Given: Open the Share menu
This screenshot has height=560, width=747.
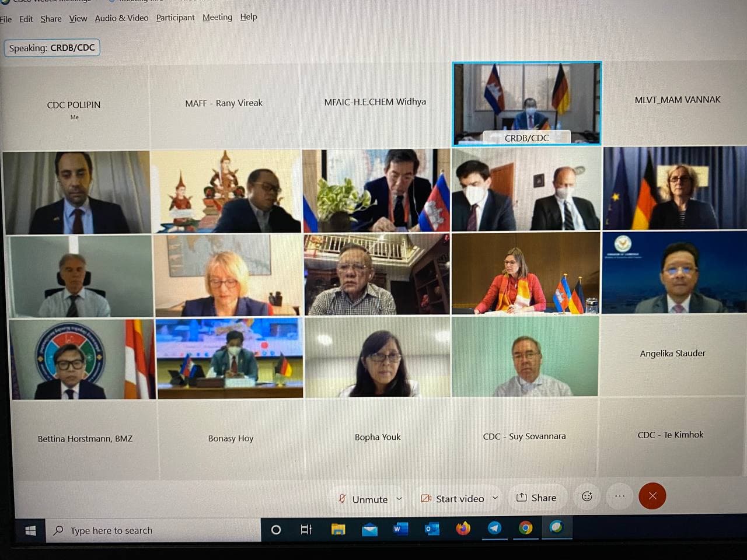Looking at the screenshot, I should [x=51, y=19].
